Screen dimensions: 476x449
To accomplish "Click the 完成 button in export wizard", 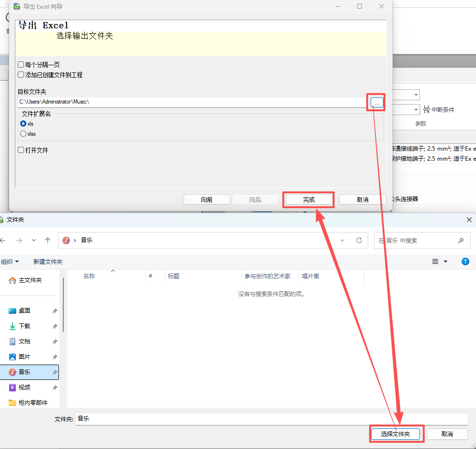I will pyautogui.click(x=309, y=200).
